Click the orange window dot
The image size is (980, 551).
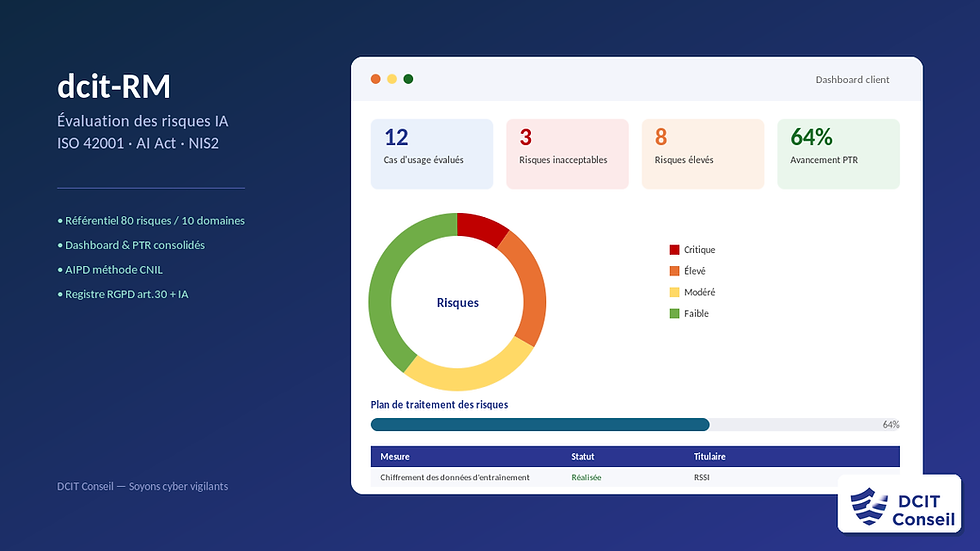click(376, 79)
